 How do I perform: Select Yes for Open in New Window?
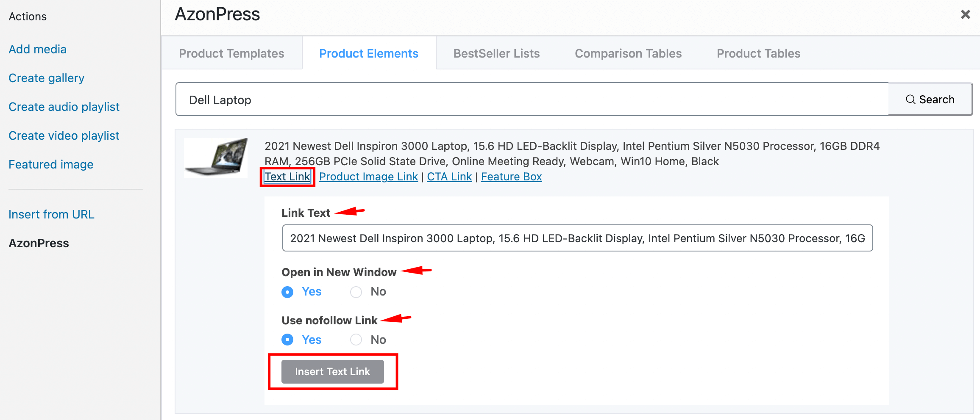coord(287,292)
